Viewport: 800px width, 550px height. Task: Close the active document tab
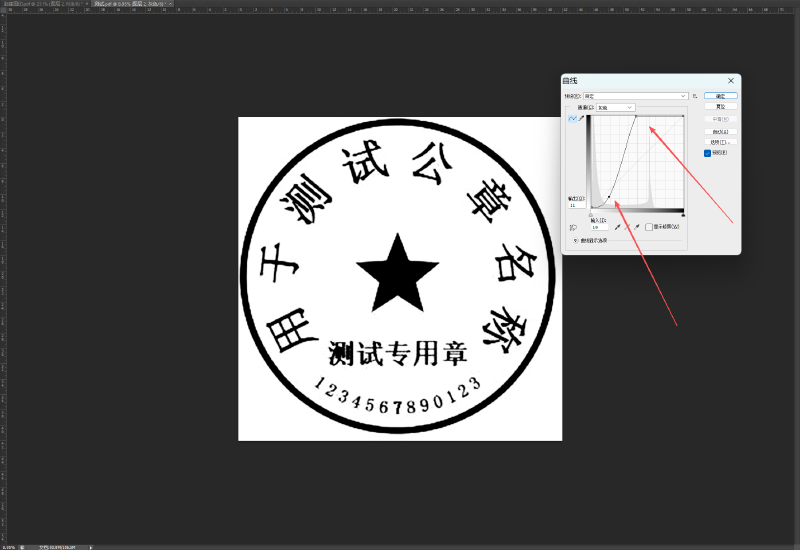click(x=170, y=4)
